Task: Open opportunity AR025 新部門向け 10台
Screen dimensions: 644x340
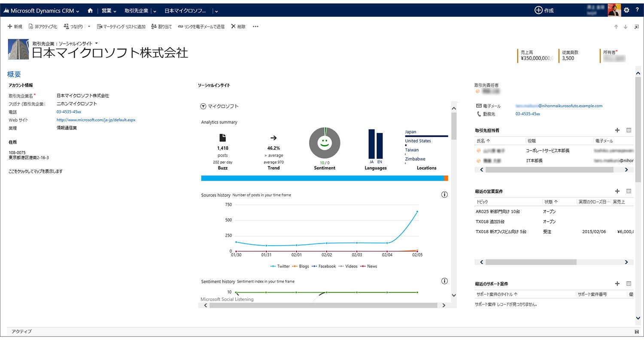Action: pyautogui.click(x=498, y=211)
